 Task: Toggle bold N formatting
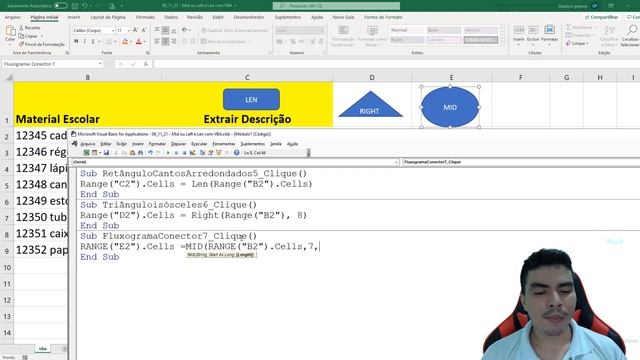(x=76, y=41)
